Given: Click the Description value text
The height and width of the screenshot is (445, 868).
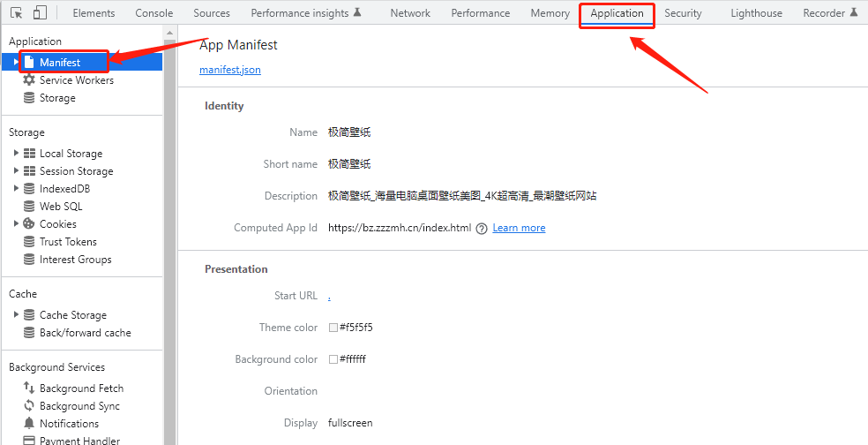Looking at the screenshot, I should click(x=462, y=196).
